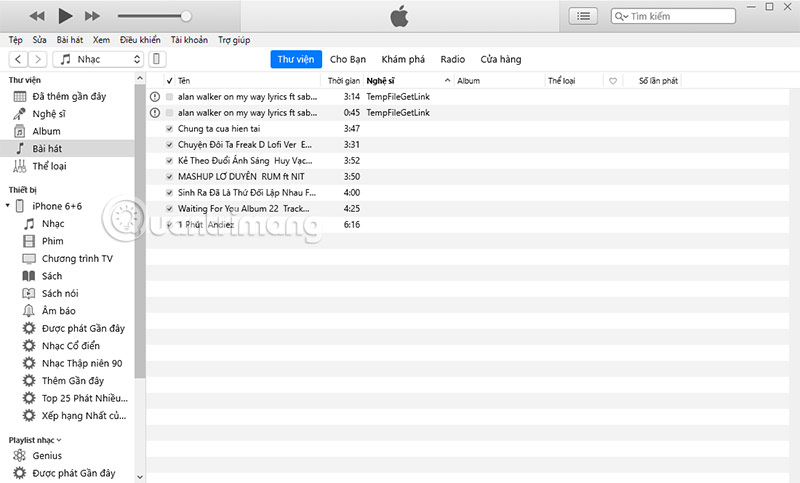Switch to the Cửa hàng tab
800x483 pixels.
[501, 59]
